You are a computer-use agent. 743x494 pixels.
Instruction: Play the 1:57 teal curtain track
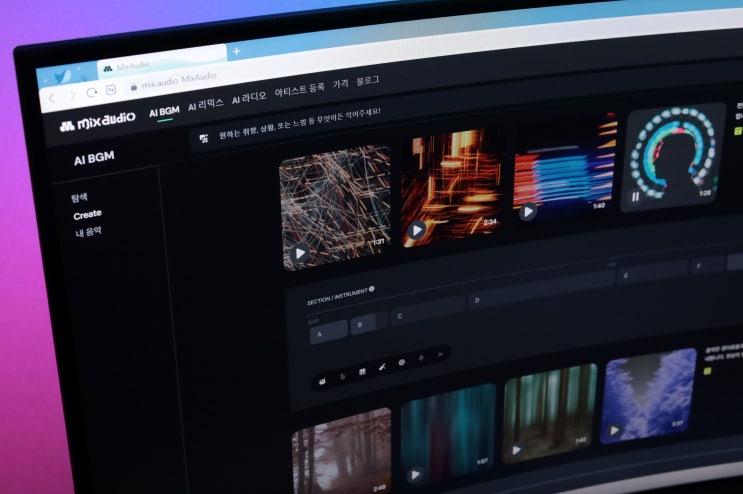tap(415, 474)
